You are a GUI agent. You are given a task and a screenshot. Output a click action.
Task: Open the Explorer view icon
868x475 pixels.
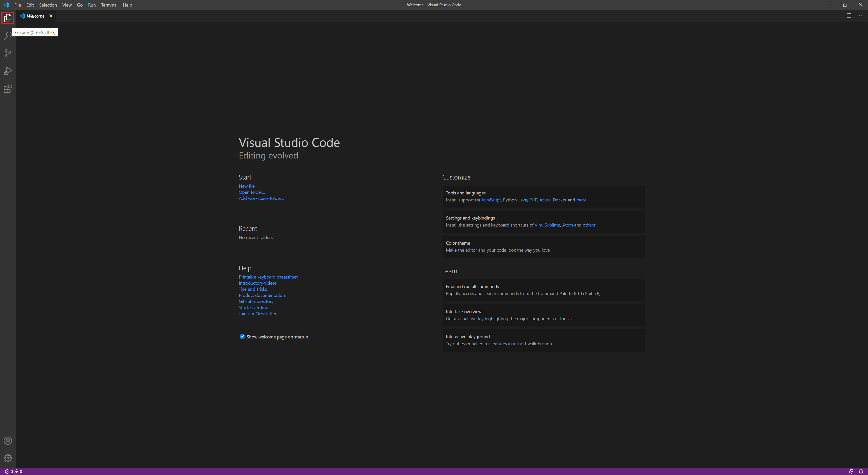click(8, 18)
